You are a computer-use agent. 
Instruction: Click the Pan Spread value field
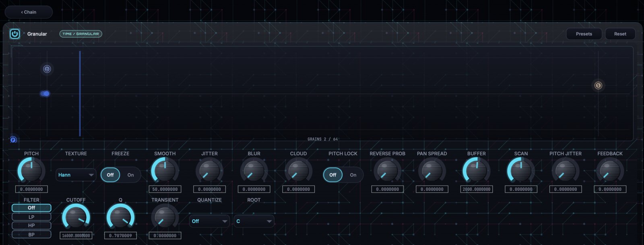pyautogui.click(x=432, y=189)
